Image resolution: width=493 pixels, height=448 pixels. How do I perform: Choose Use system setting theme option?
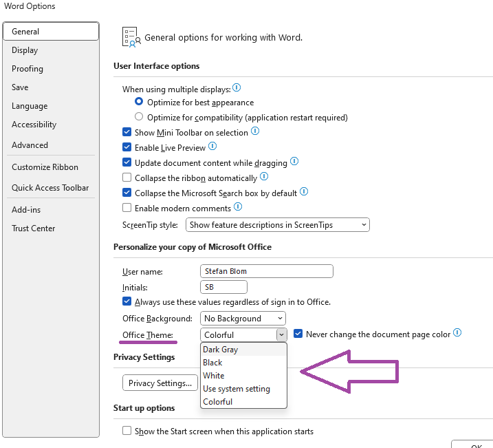coord(243,389)
